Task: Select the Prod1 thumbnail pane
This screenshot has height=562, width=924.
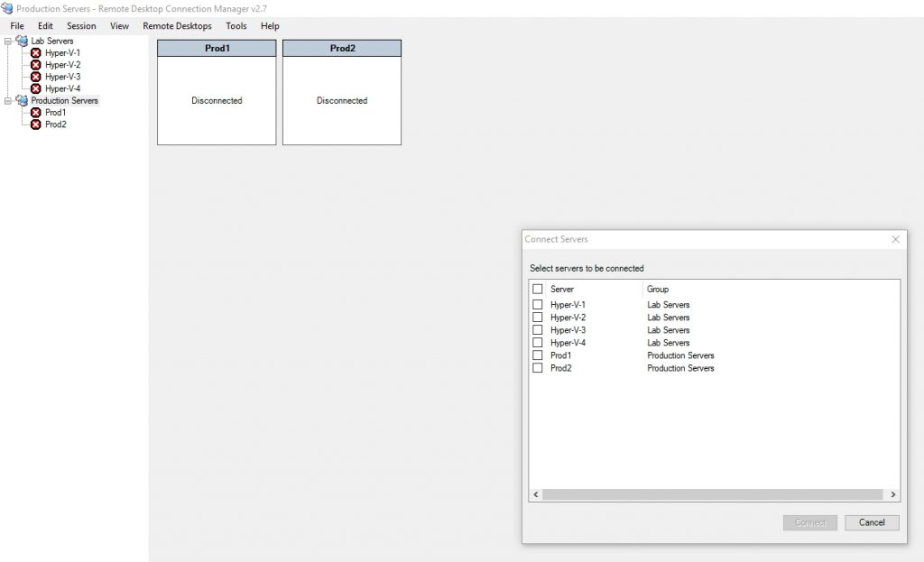Action: point(217,93)
